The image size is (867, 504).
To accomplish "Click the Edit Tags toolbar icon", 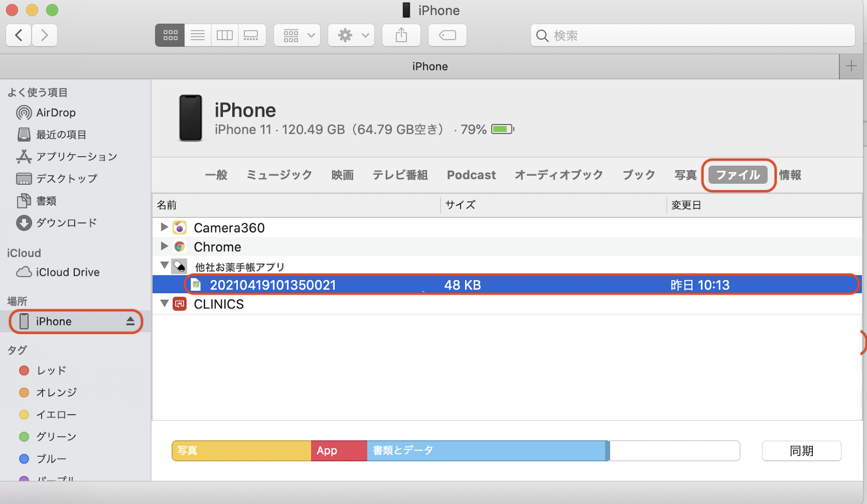I will coord(447,35).
